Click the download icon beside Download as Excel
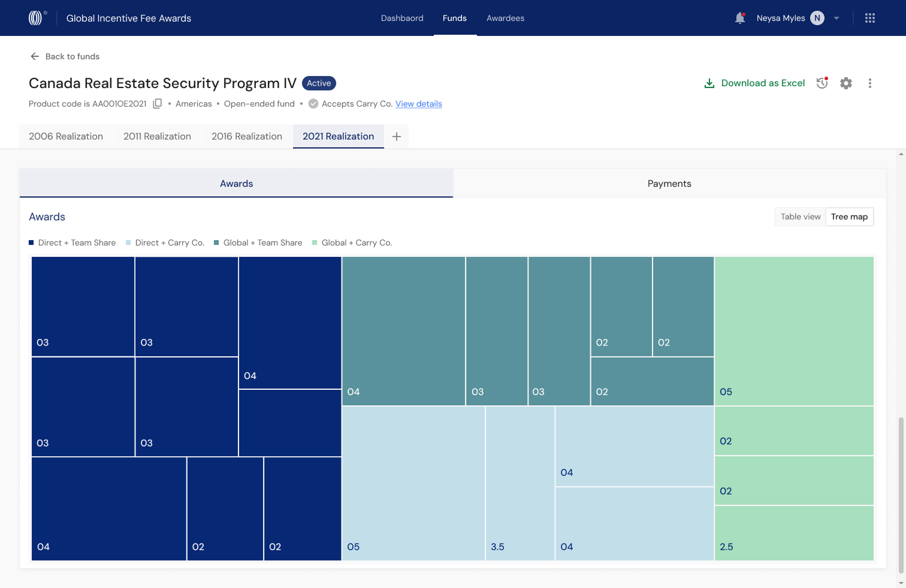The image size is (906, 588). 709,83
